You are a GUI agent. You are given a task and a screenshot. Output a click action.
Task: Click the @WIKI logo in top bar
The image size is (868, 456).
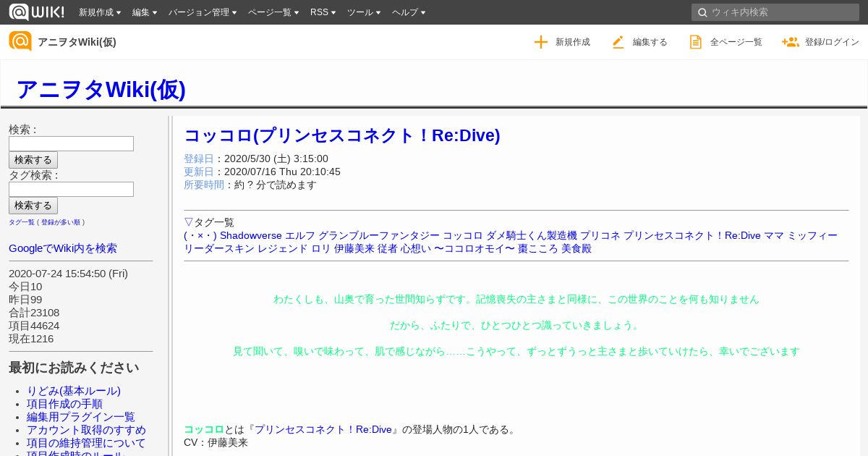pos(36,12)
